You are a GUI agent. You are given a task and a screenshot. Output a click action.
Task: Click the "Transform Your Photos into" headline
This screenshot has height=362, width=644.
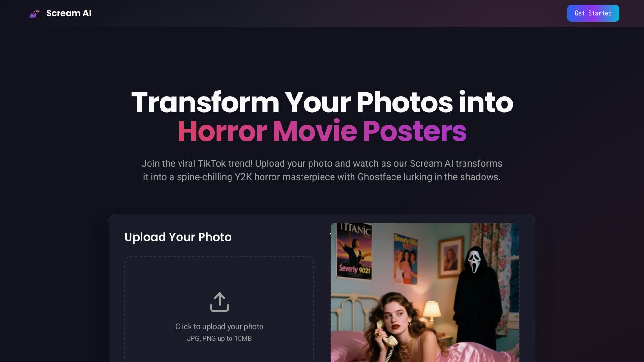click(x=322, y=102)
